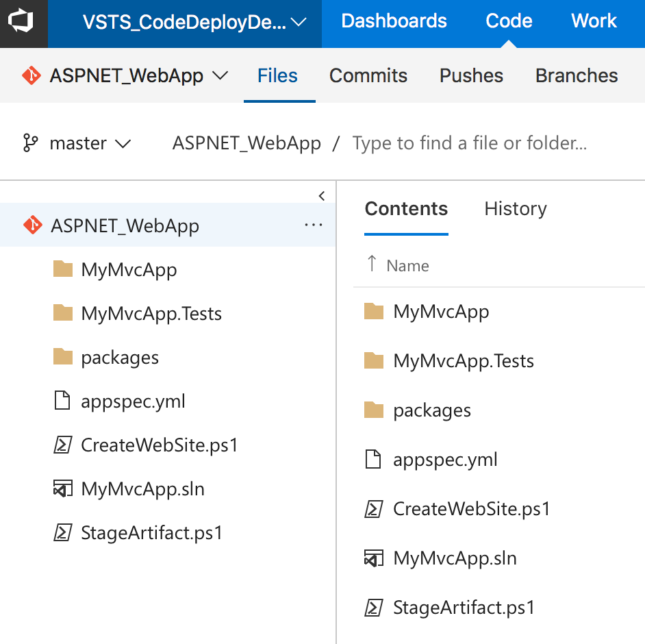Open MyMvcApp in Contents list
Viewport: 645px width, 644px height.
coord(441,312)
